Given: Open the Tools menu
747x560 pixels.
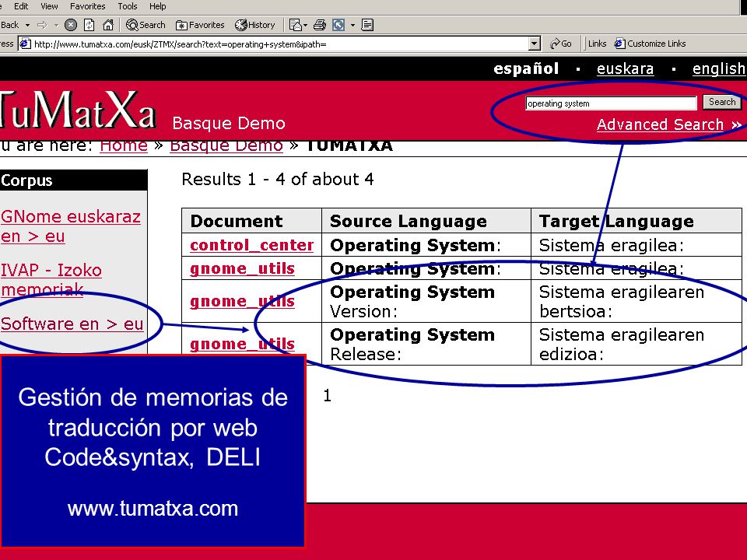Looking at the screenshot, I should click(x=127, y=6).
